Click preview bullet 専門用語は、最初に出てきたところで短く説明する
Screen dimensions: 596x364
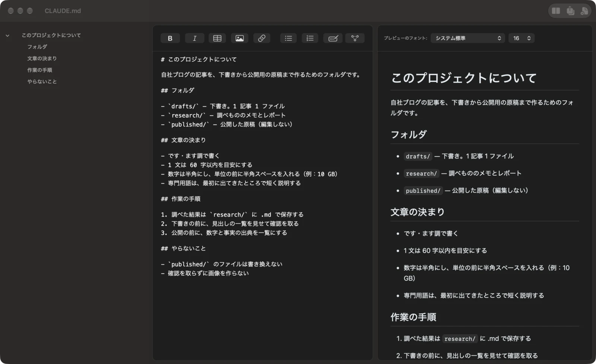point(474,296)
